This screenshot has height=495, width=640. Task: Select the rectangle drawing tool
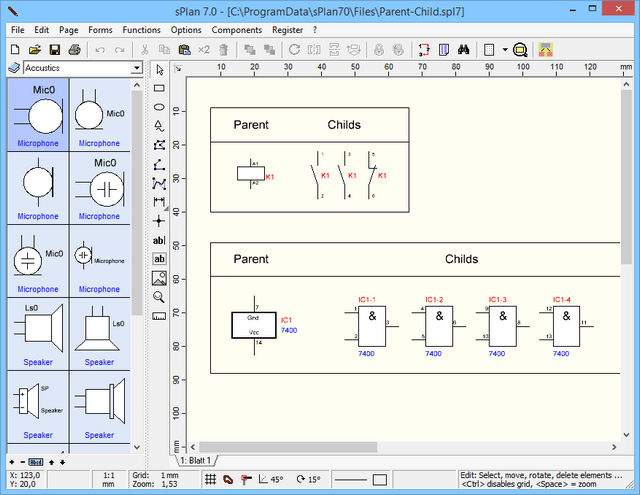pyautogui.click(x=159, y=88)
